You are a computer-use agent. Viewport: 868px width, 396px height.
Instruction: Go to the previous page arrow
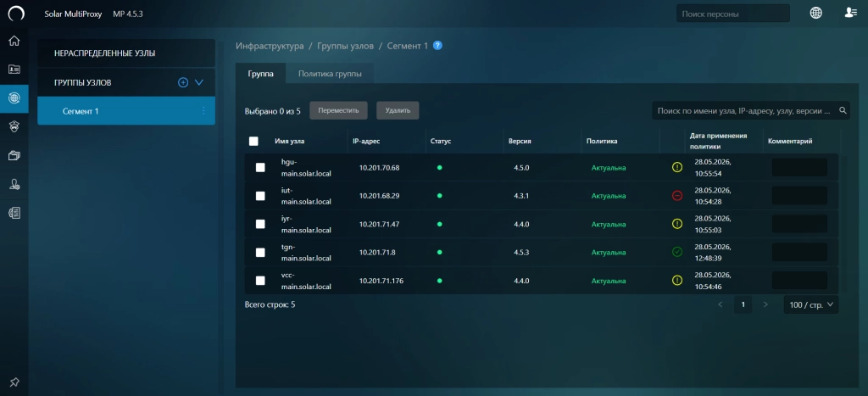pyautogui.click(x=721, y=304)
